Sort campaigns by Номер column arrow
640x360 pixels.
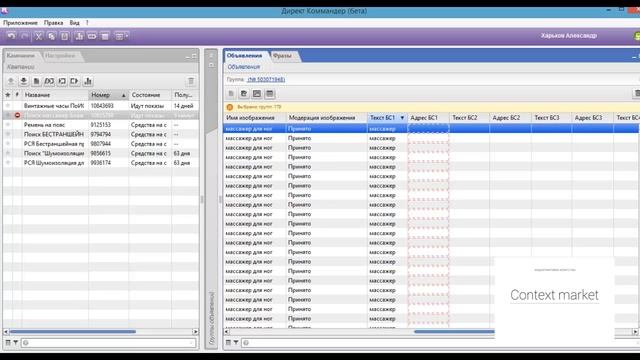pos(123,95)
